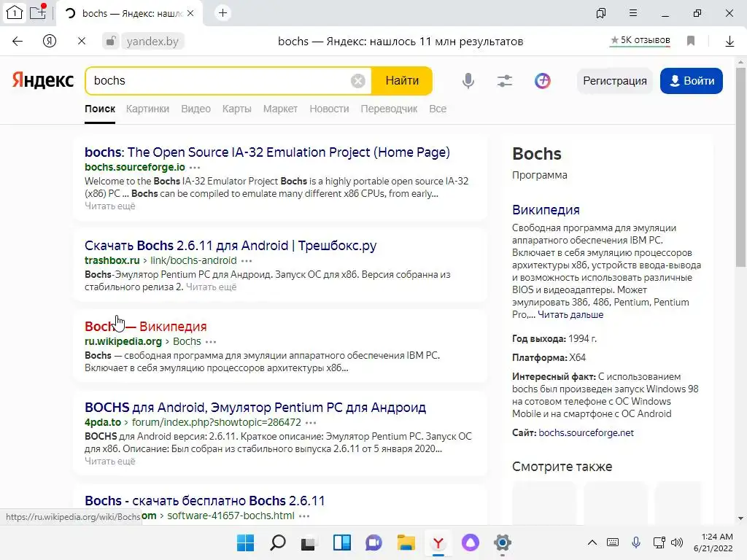Show hidden tray icons chevron
This screenshot has width=747, height=560.
pos(592,542)
